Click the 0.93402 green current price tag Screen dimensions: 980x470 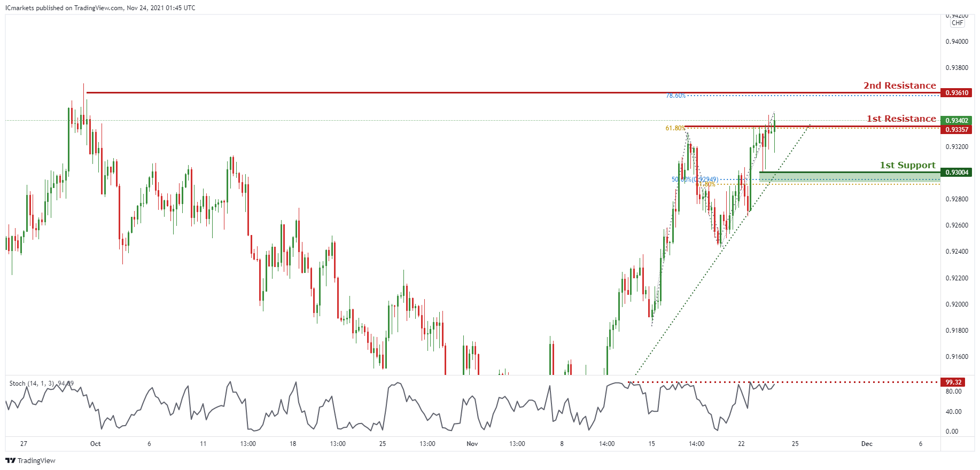click(956, 121)
